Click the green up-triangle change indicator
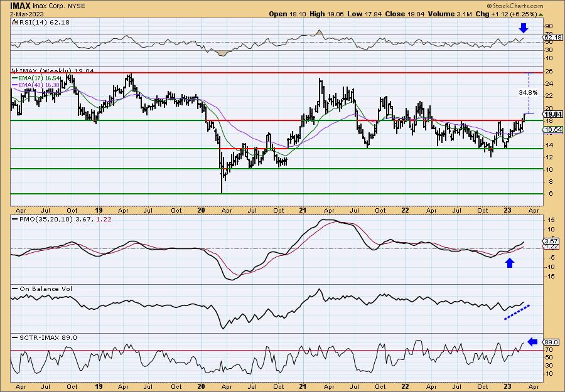This screenshot has width=565, height=392. coord(541,14)
